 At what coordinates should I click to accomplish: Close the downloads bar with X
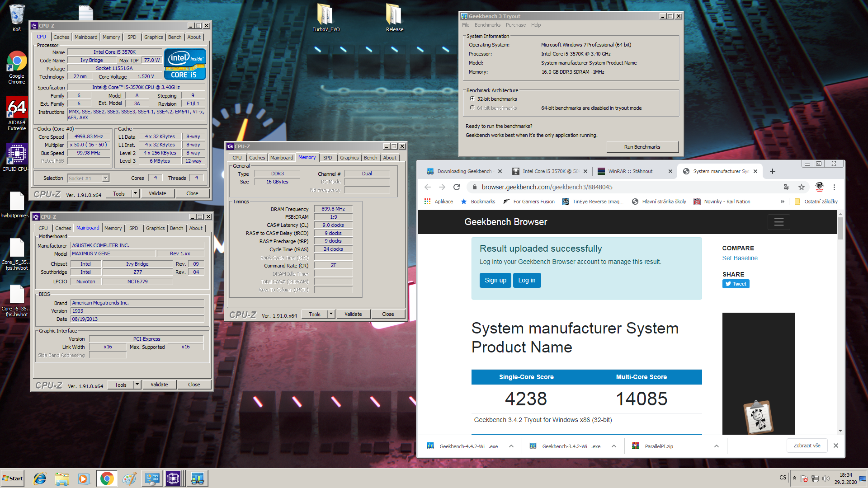pos(835,446)
